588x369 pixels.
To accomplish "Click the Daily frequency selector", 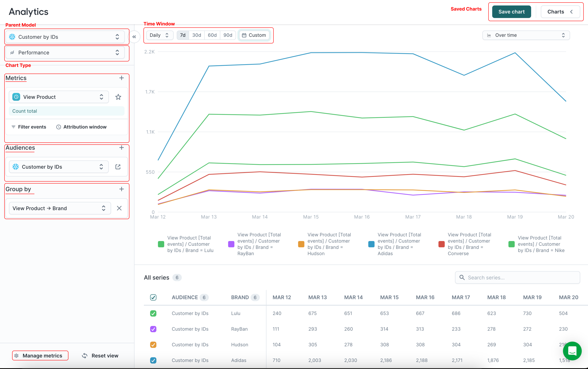I will [x=158, y=35].
